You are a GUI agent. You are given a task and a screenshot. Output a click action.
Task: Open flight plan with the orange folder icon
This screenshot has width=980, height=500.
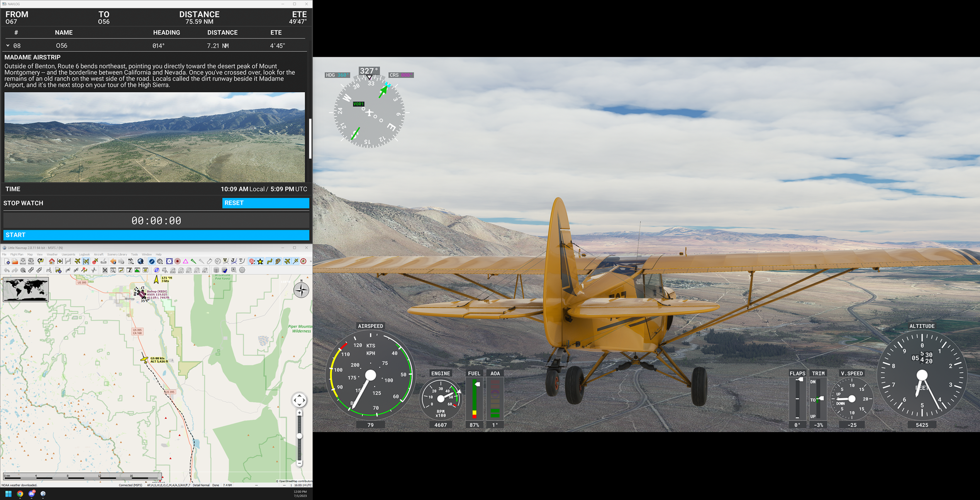[x=15, y=261]
